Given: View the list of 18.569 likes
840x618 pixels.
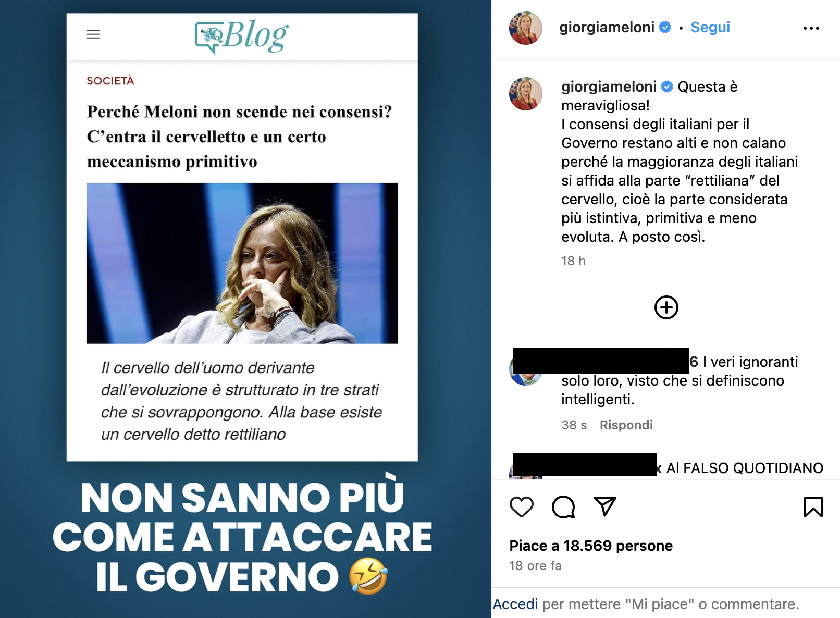Looking at the screenshot, I should [x=591, y=546].
